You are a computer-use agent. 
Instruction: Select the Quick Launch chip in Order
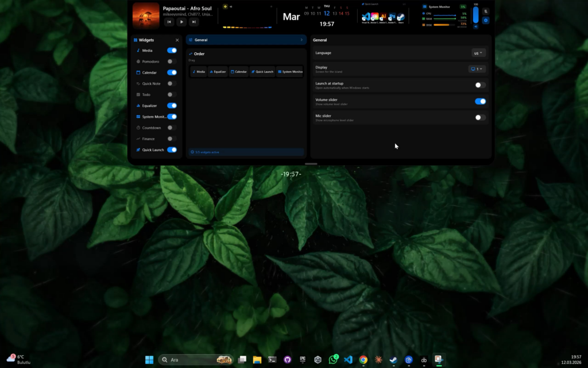262,72
